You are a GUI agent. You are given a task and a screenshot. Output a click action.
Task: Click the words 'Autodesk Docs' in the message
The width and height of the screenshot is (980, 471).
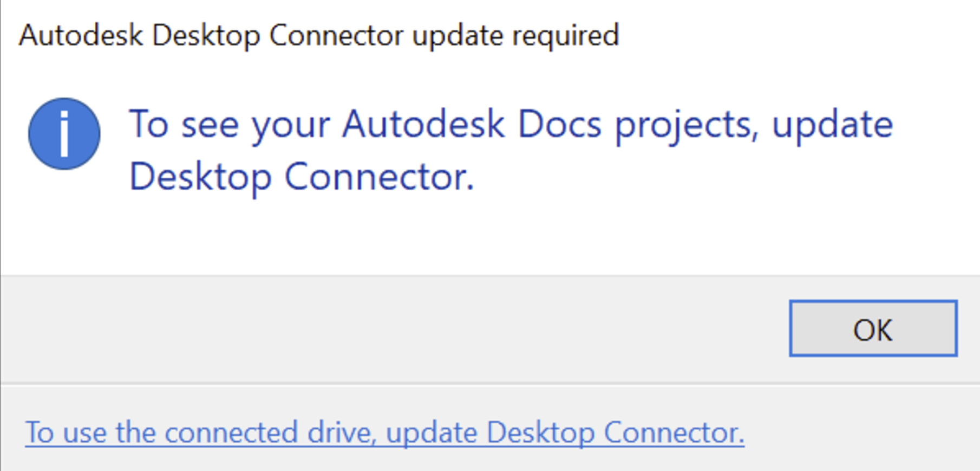tap(471, 125)
